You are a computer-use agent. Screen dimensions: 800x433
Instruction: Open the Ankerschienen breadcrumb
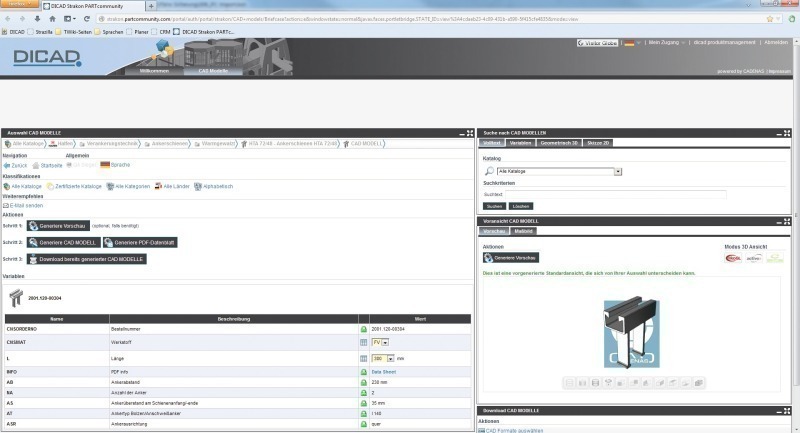pos(167,144)
